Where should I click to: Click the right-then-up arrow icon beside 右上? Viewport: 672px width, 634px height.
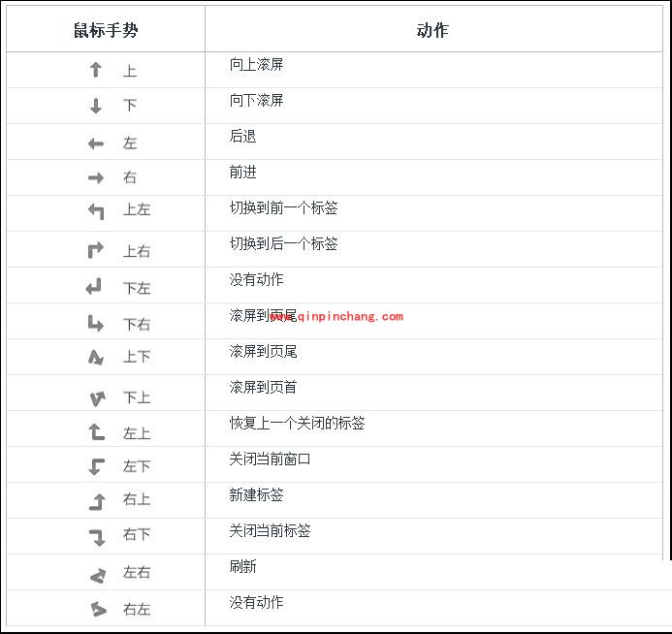(97, 501)
